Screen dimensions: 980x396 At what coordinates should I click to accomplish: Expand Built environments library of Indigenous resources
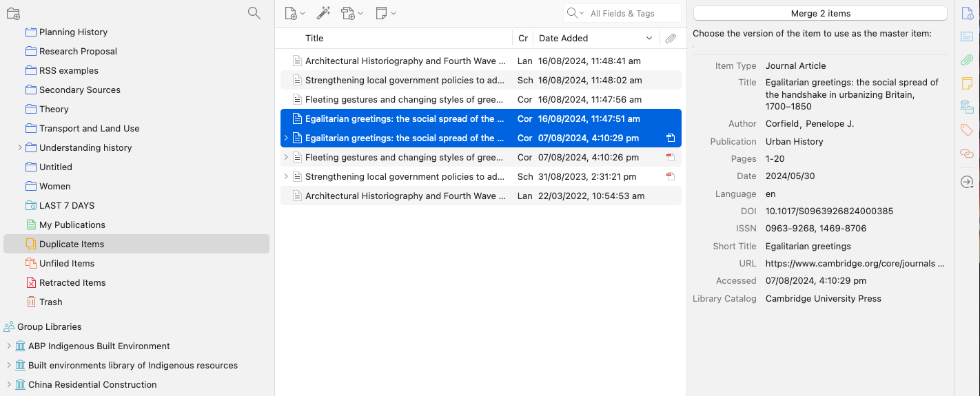click(9, 365)
